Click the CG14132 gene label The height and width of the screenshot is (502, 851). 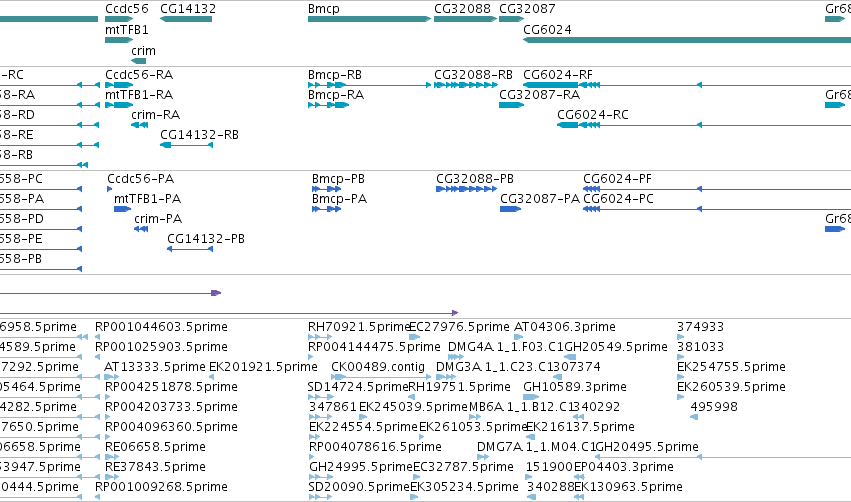coord(188,9)
